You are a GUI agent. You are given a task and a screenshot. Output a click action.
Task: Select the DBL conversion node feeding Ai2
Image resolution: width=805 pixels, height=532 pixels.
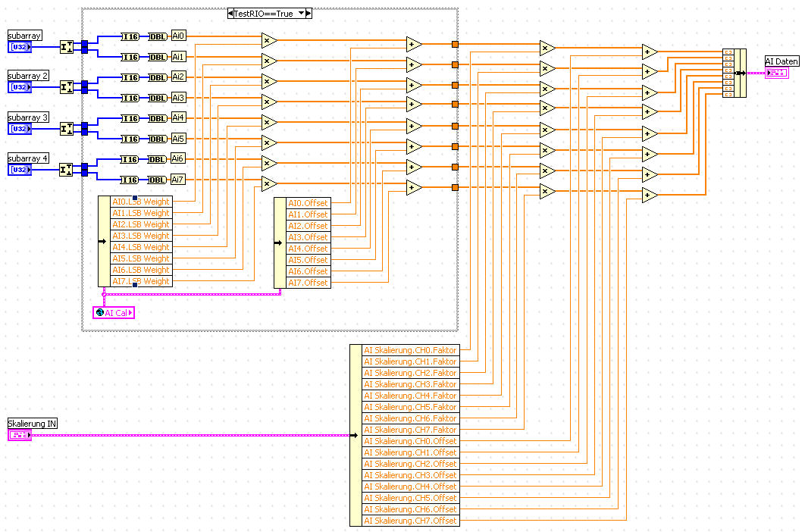[x=158, y=77]
